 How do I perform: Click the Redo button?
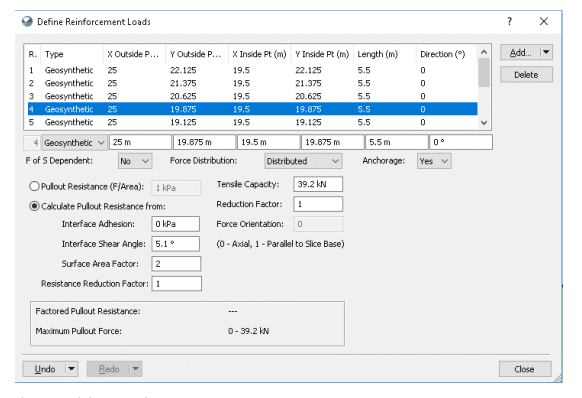coord(109,369)
